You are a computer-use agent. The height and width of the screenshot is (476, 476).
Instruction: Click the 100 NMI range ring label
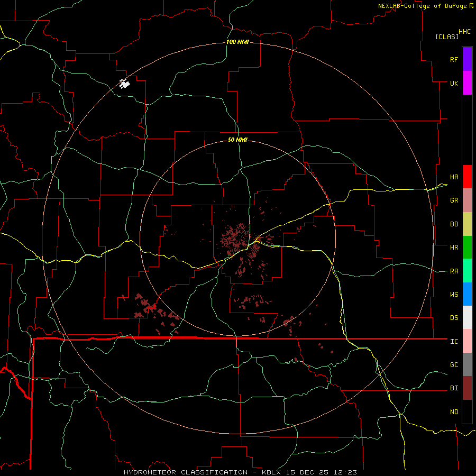237,42
